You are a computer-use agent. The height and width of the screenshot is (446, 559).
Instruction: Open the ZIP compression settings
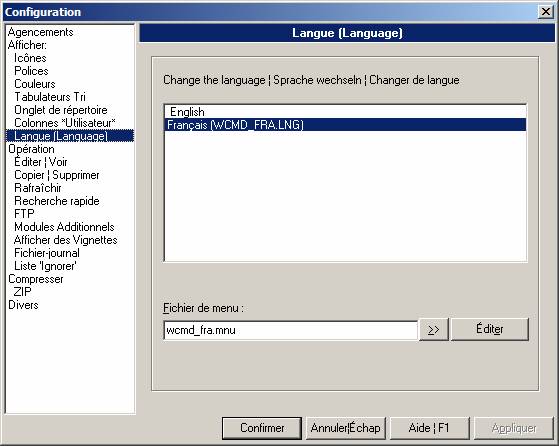pos(22,292)
